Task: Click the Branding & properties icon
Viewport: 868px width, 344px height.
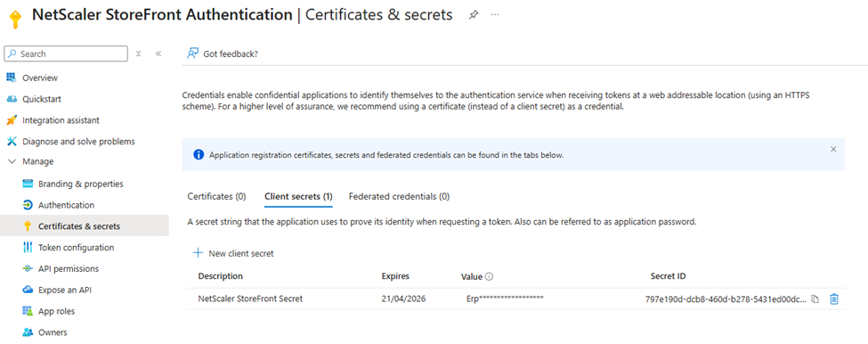Action: pos(28,184)
